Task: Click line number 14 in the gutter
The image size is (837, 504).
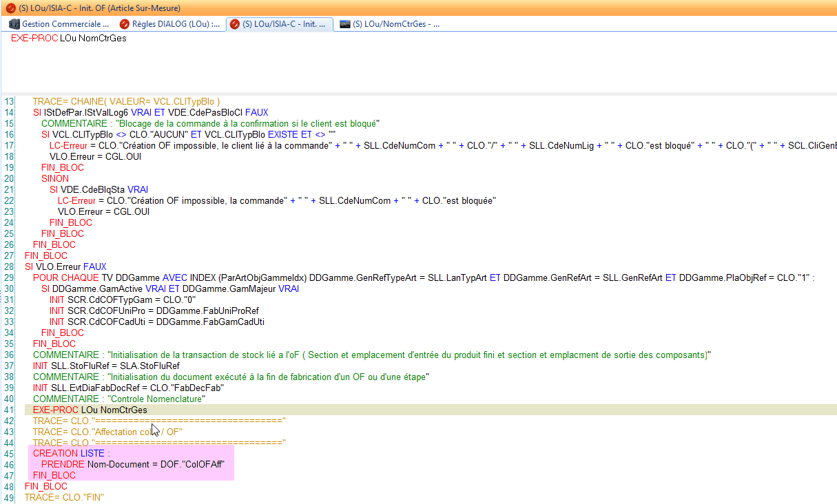Action: pos(9,112)
